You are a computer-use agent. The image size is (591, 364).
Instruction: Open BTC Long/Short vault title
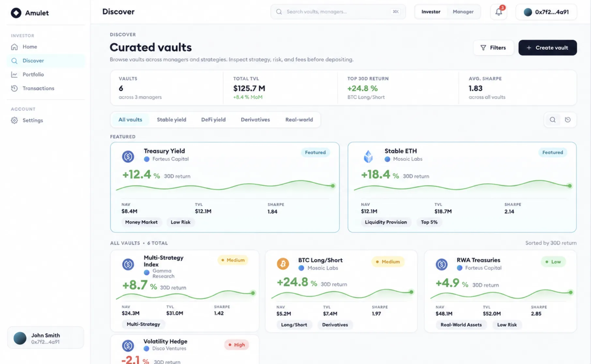point(320,260)
